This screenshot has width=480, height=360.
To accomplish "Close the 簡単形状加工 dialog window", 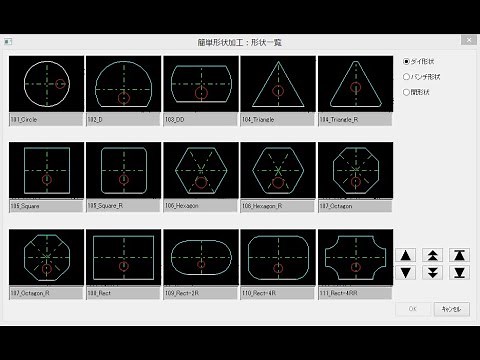I will 469,40.
